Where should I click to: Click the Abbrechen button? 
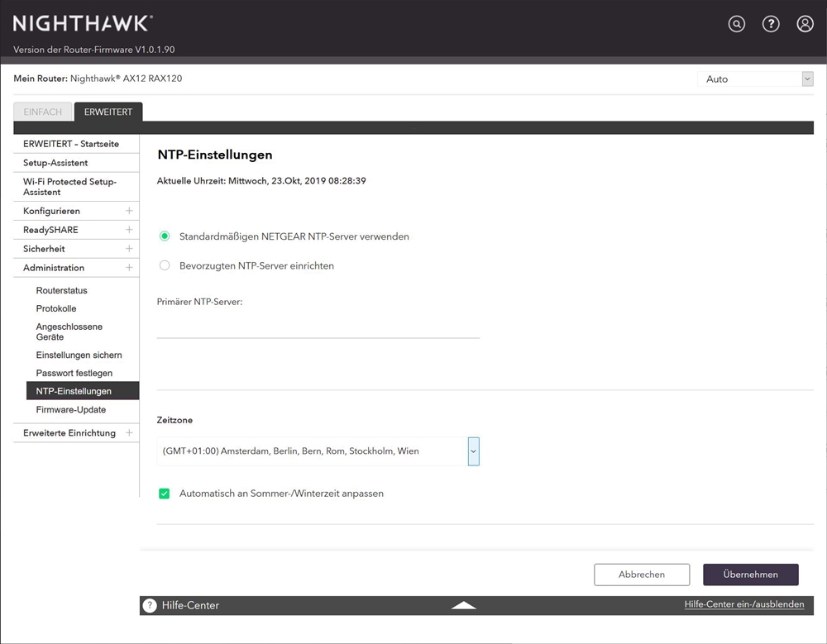click(x=641, y=575)
